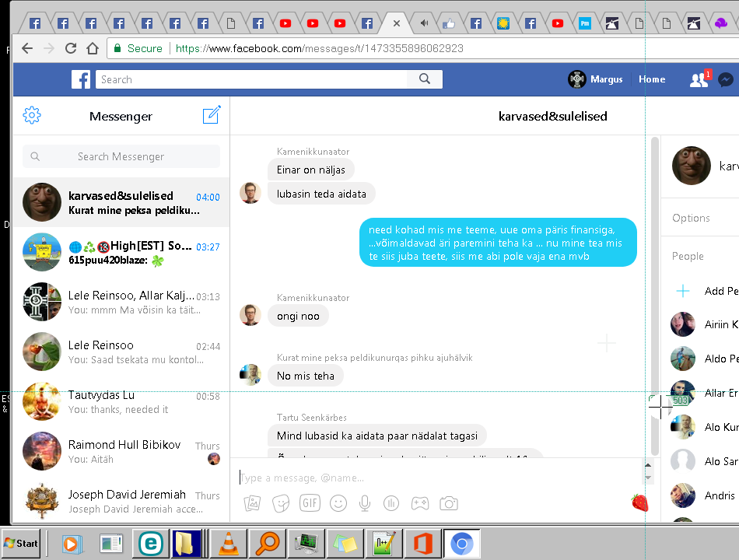Click Add People in the group panel
Image resolution: width=739 pixels, height=560 pixels.
pos(721,291)
